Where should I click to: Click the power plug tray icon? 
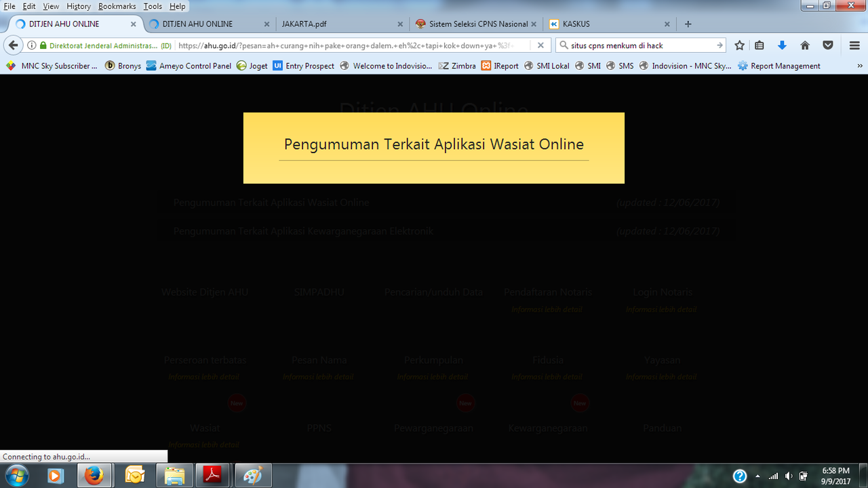(804, 476)
